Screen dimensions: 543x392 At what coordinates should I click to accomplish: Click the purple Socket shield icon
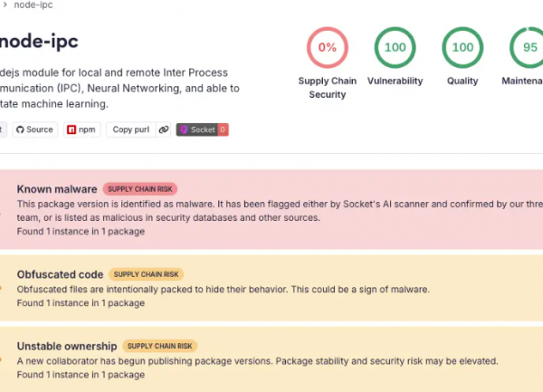coord(184,129)
